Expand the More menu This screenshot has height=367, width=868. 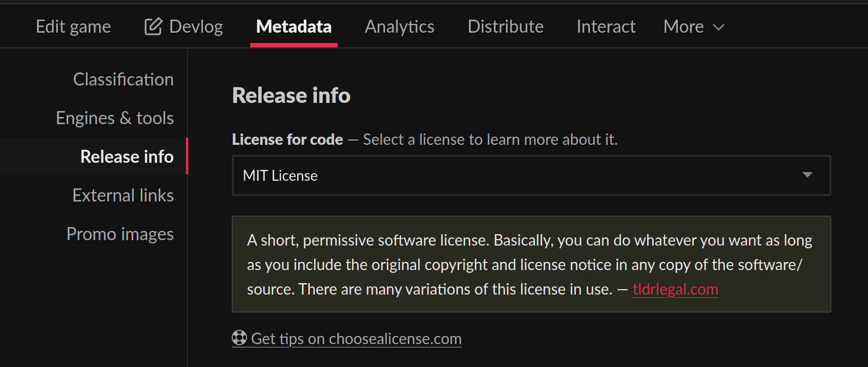pos(694,26)
